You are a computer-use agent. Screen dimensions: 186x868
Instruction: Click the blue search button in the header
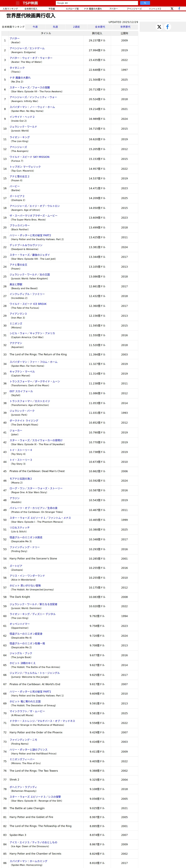click(145, 3)
